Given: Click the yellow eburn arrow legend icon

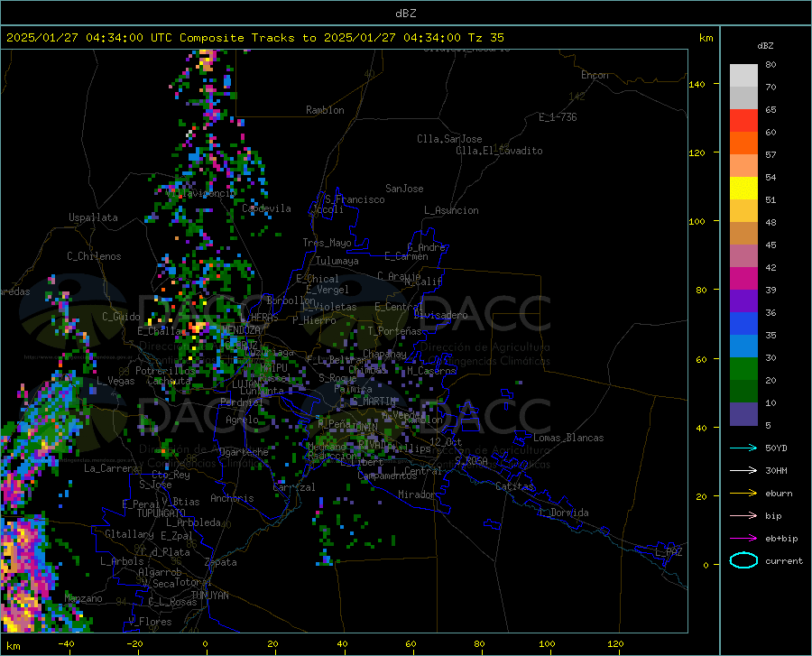Looking at the screenshot, I should point(743,493).
